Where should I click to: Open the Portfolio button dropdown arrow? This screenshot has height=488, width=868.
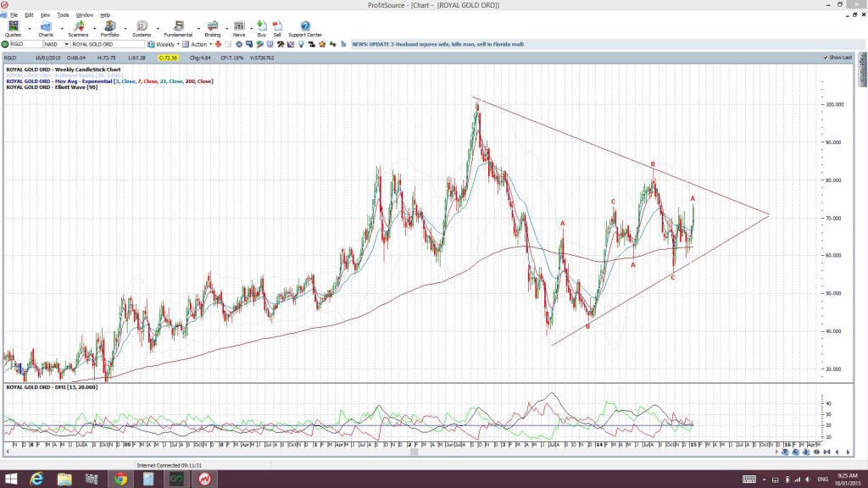[x=125, y=28]
